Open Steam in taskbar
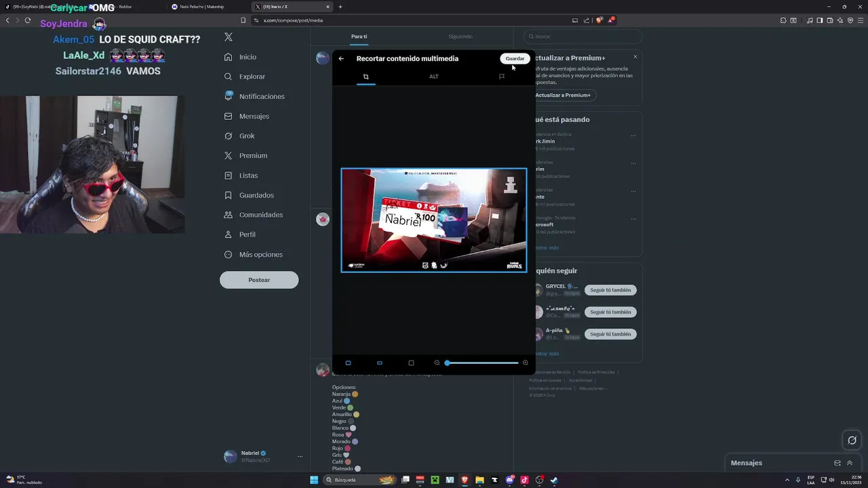Screen dimensions: 868x488 coord(554,480)
